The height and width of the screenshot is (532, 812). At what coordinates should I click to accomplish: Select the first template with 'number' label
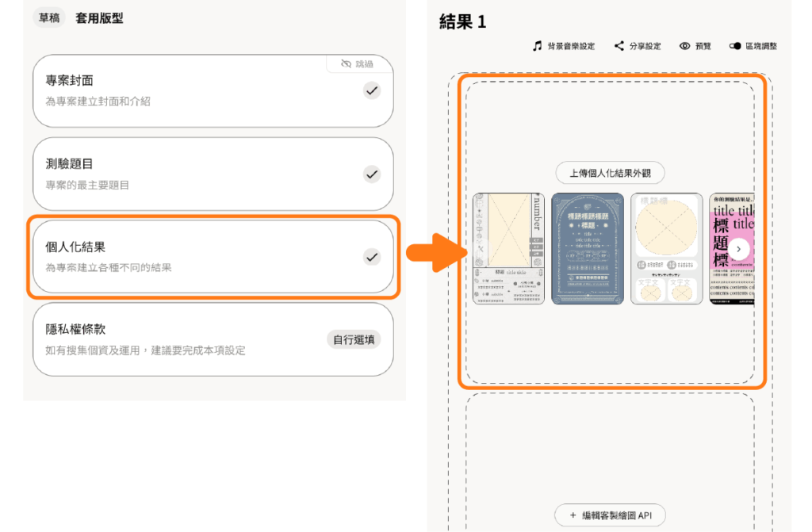pos(508,249)
